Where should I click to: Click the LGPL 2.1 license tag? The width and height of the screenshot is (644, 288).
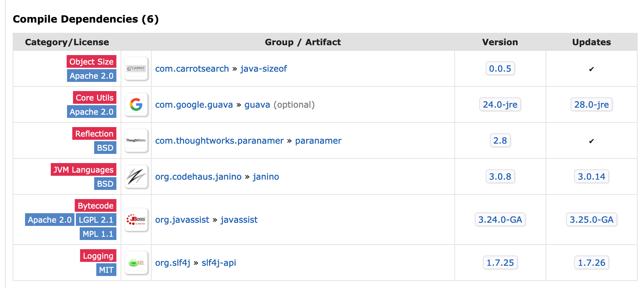click(96, 220)
